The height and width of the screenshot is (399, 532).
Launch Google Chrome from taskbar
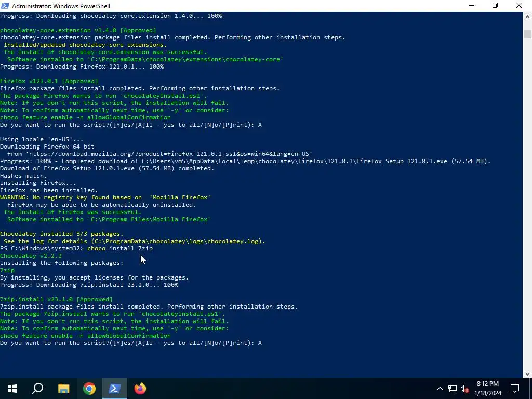coord(89,389)
